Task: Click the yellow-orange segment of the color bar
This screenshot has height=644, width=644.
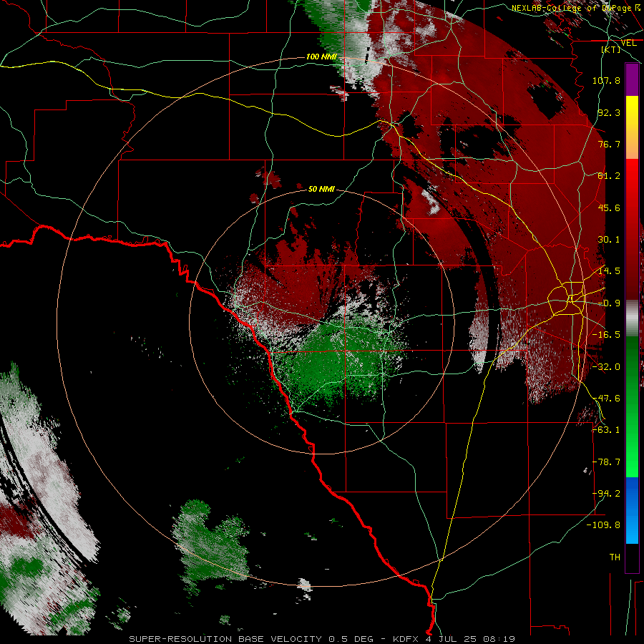Action: coord(632,127)
